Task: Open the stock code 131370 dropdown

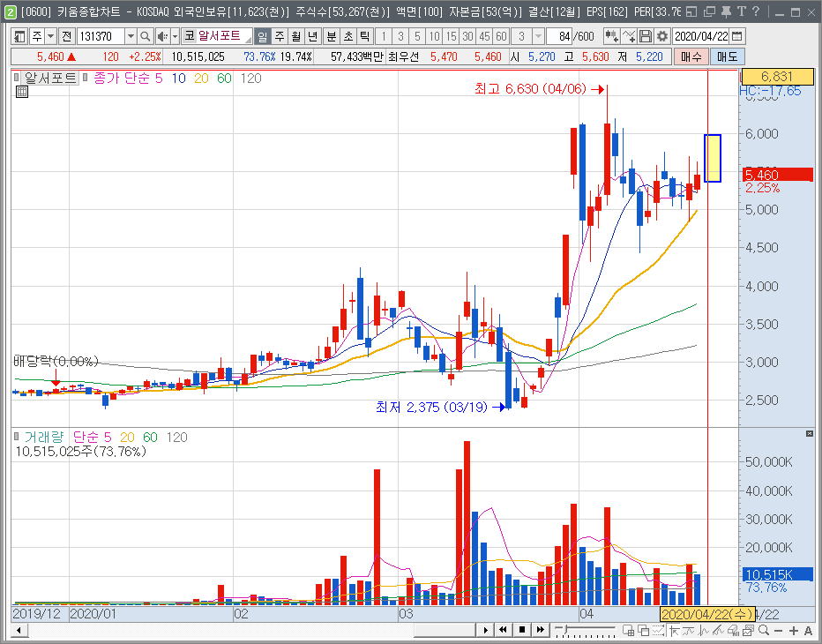Action: (x=131, y=36)
